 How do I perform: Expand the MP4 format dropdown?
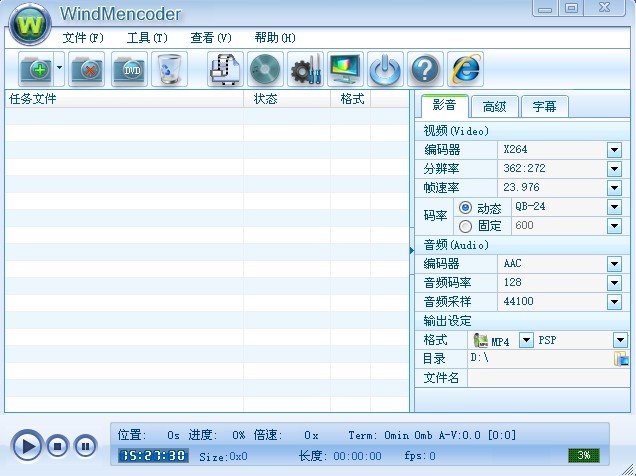(526, 340)
